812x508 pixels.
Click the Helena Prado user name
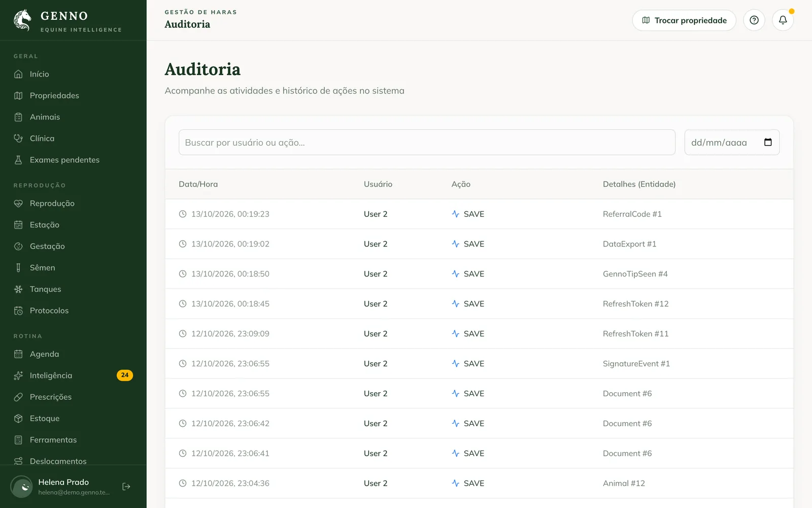pos(63,482)
